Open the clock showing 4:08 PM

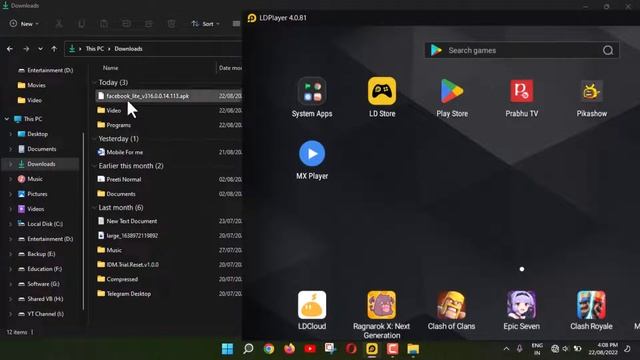pos(603,349)
